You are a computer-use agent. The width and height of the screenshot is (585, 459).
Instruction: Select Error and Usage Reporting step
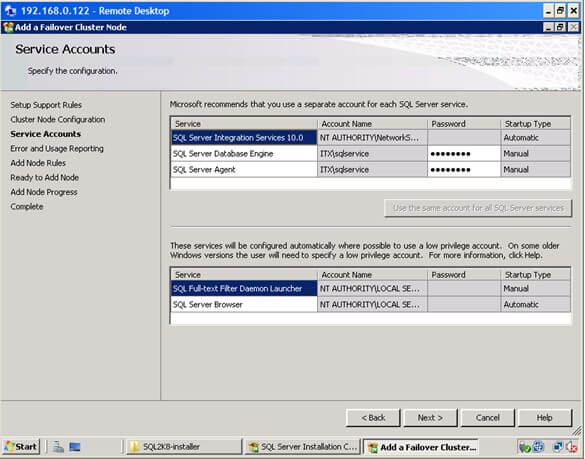57,149
